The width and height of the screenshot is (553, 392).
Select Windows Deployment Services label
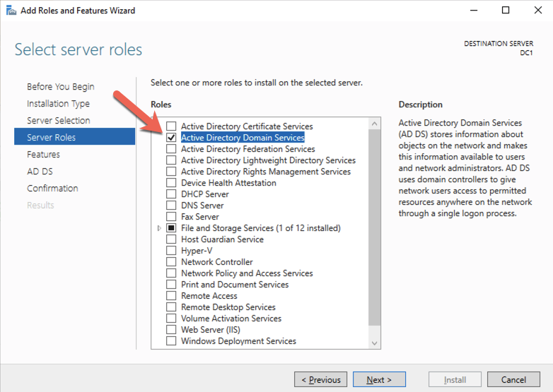[x=238, y=341]
